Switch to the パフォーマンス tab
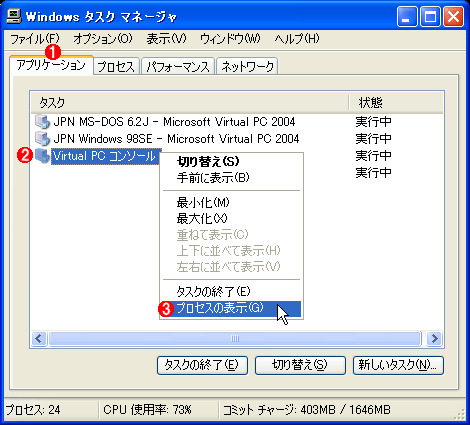Screen dimensions: 470x425 point(178,67)
